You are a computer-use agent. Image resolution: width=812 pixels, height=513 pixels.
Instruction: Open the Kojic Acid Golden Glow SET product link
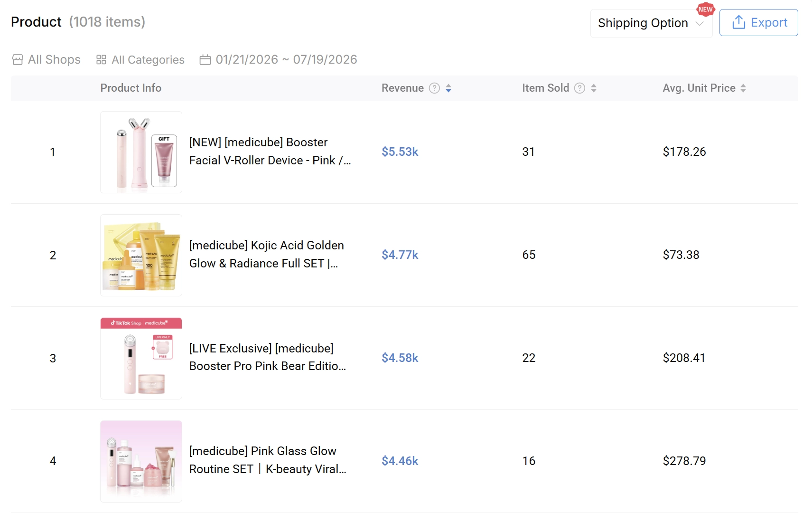click(x=267, y=255)
